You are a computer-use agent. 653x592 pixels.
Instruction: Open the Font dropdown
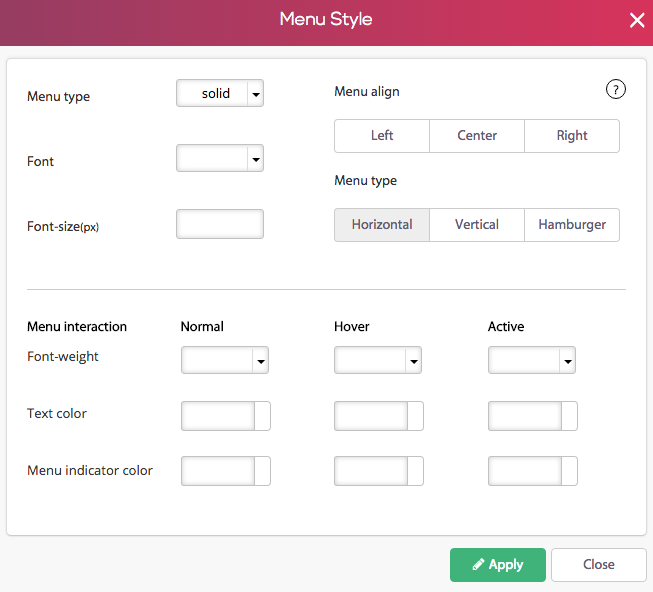(x=220, y=158)
